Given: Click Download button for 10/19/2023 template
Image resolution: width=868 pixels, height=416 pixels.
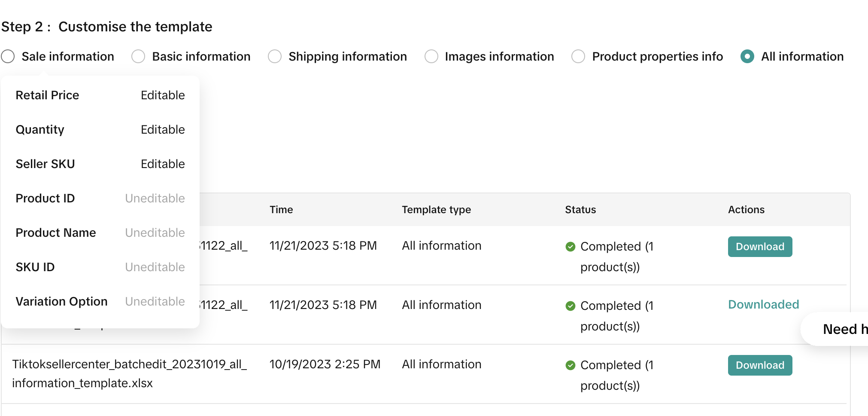Looking at the screenshot, I should pos(760,365).
